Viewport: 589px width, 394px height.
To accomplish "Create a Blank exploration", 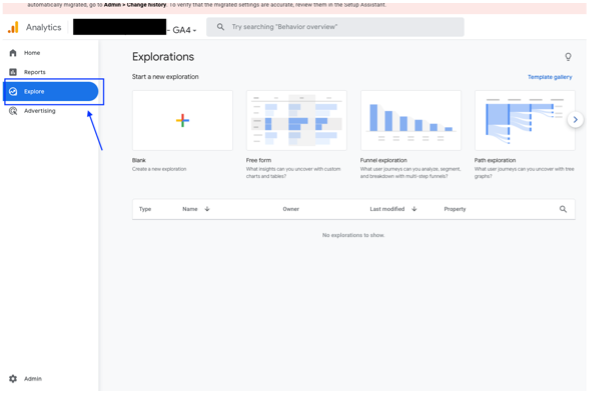I will click(183, 121).
